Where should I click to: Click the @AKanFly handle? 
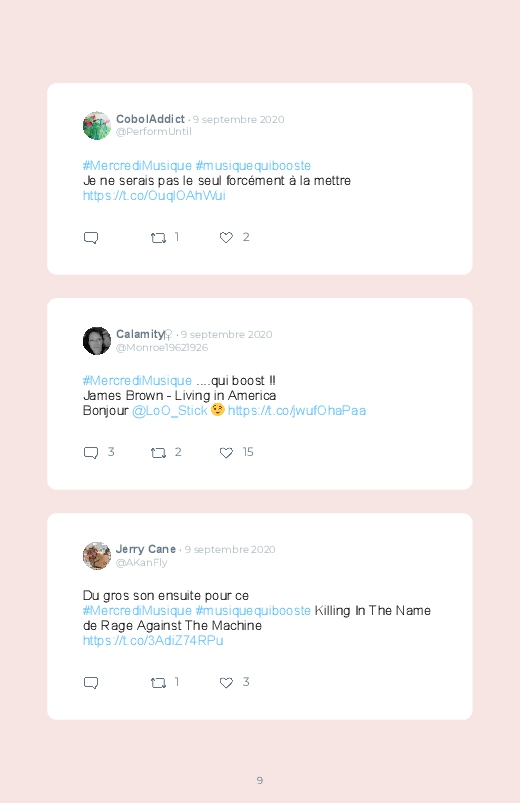tap(141, 562)
